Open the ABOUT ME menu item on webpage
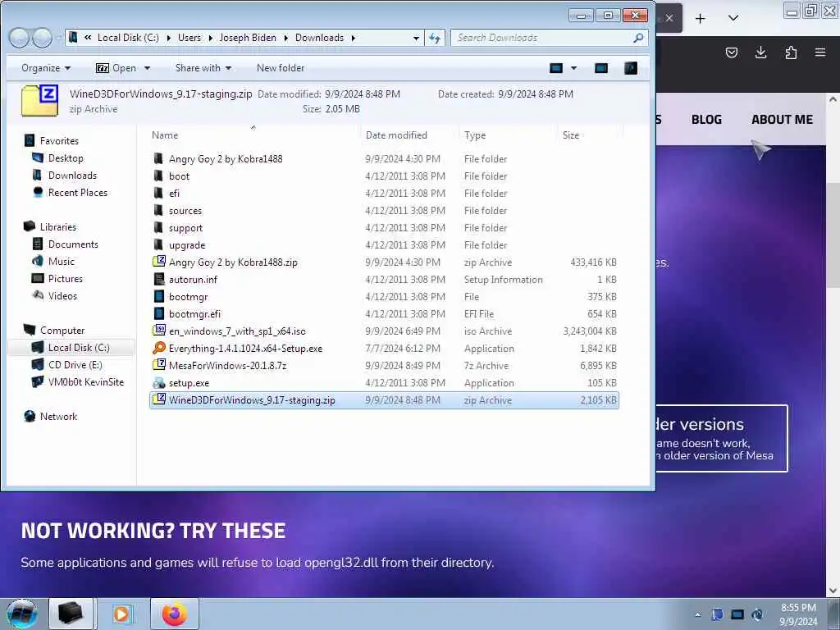This screenshot has width=840, height=630. point(782,120)
